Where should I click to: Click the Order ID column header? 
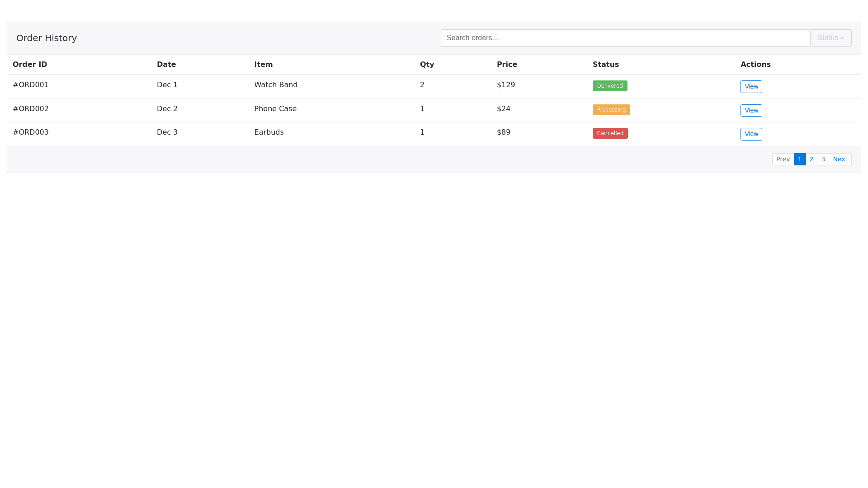point(30,65)
